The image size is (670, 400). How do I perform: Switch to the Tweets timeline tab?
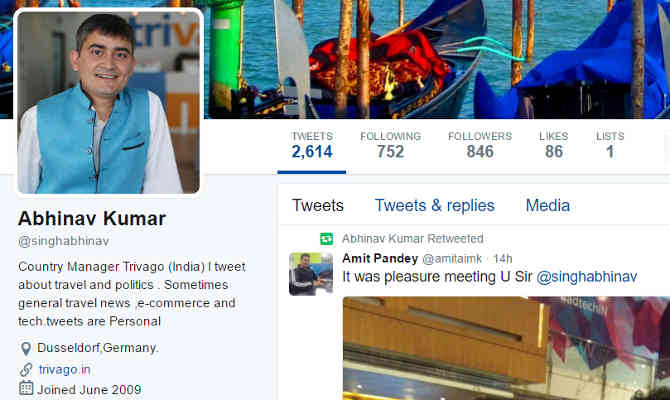[318, 206]
